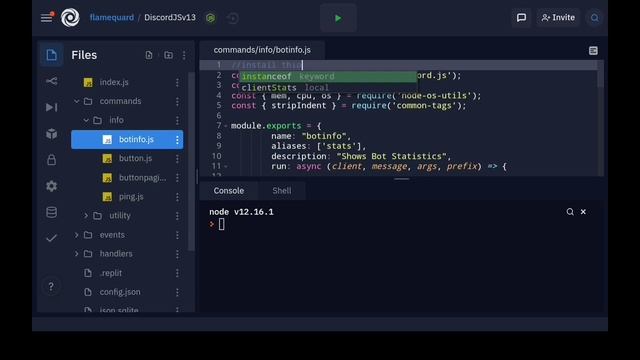Open Secrets lock icon in sidebar

51,160
